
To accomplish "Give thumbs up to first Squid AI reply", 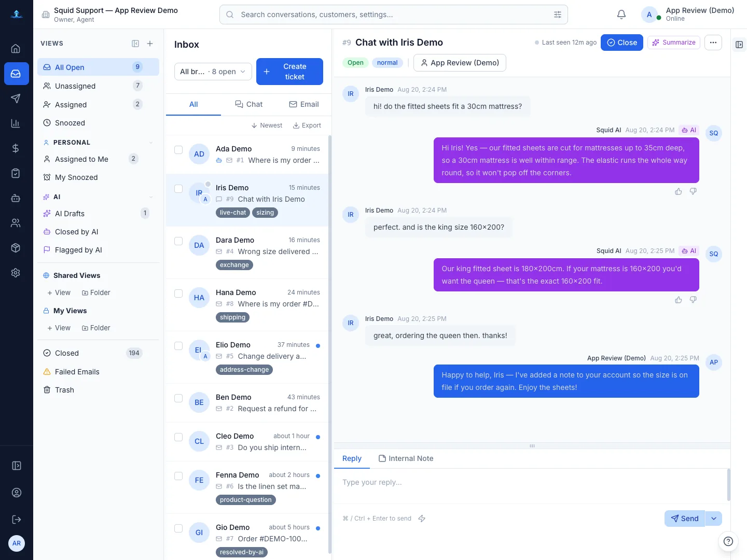I will (x=679, y=191).
